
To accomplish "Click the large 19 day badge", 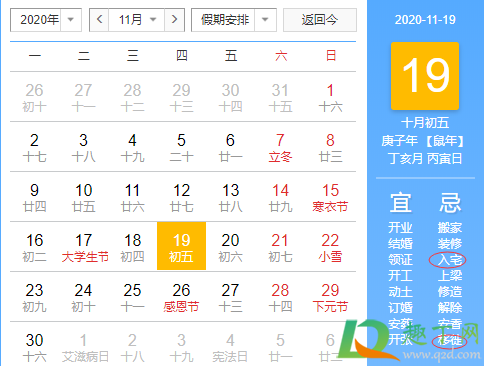I will coord(425,76).
